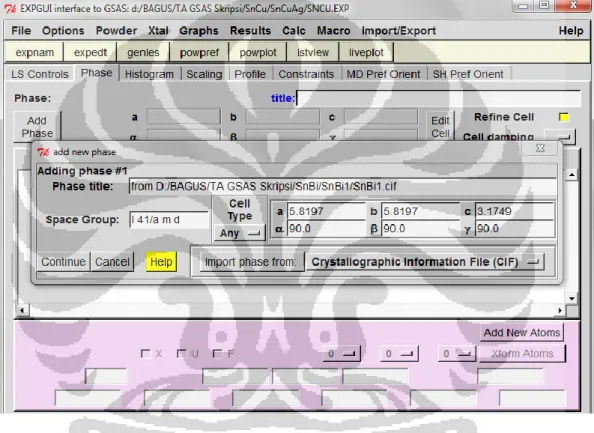Switch to the Scaling tab
Image resolution: width=594 pixels, height=433 pixels.
[x=204, y=74]
